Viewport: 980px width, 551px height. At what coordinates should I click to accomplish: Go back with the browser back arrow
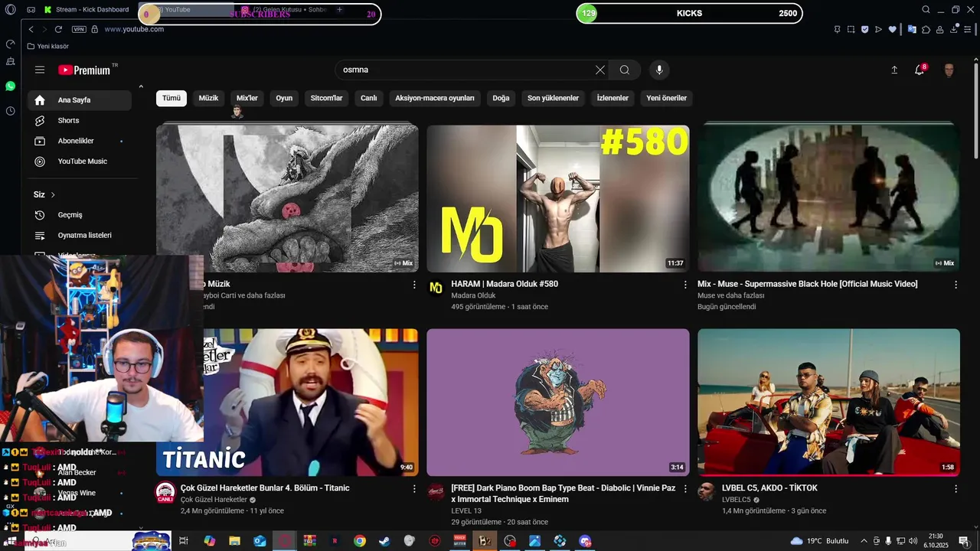31,29
